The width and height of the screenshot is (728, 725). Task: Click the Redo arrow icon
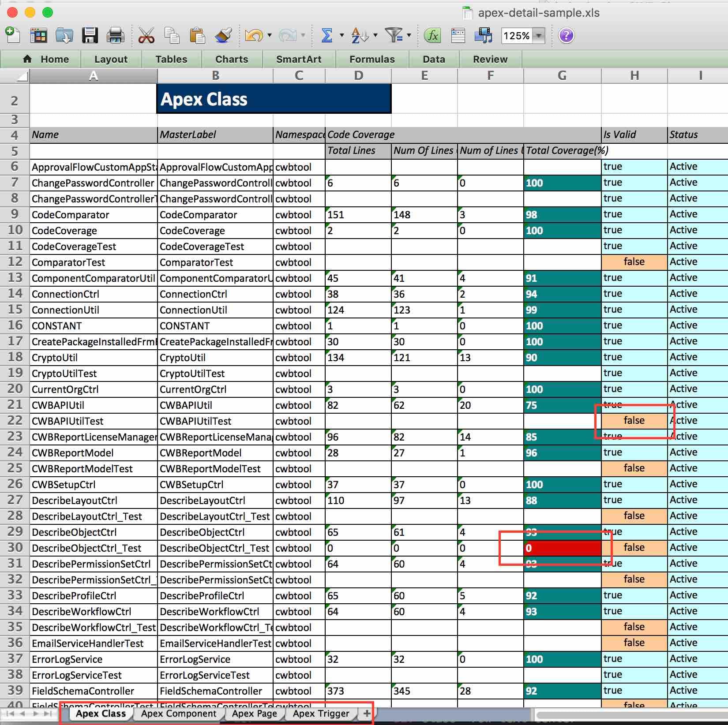pyautogui.click(x=288, y=35)
